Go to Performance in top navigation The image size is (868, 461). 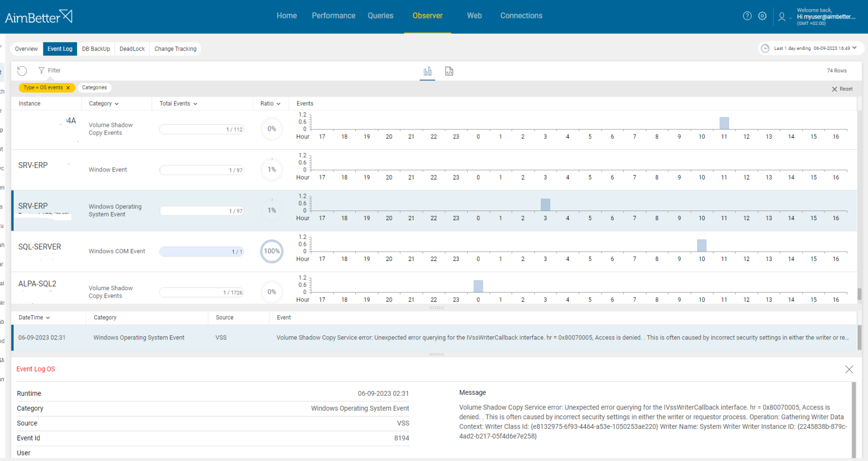coord(334,16)
